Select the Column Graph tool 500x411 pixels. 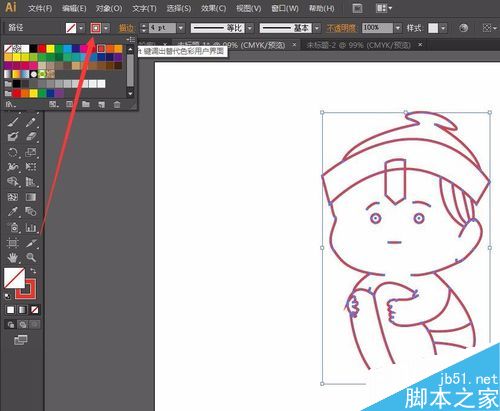point(31,228)
